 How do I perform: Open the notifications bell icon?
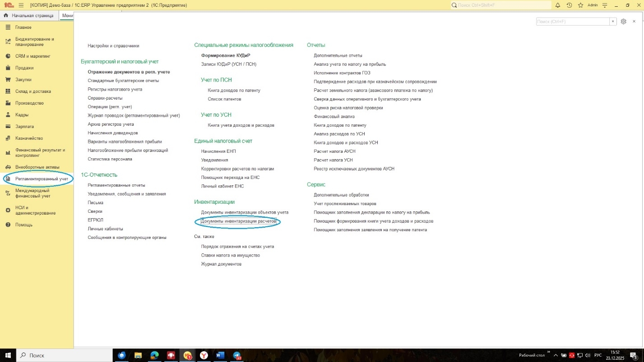[558, 5]
